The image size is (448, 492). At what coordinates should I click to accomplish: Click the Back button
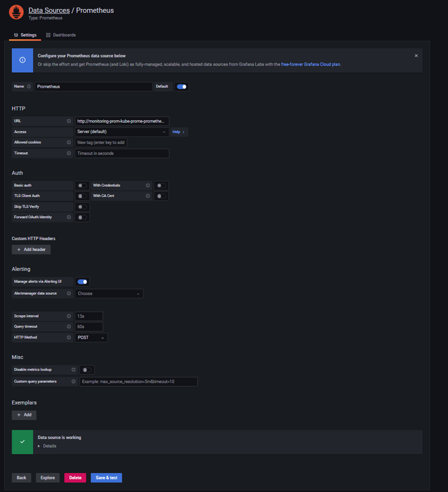coord(21,478)
